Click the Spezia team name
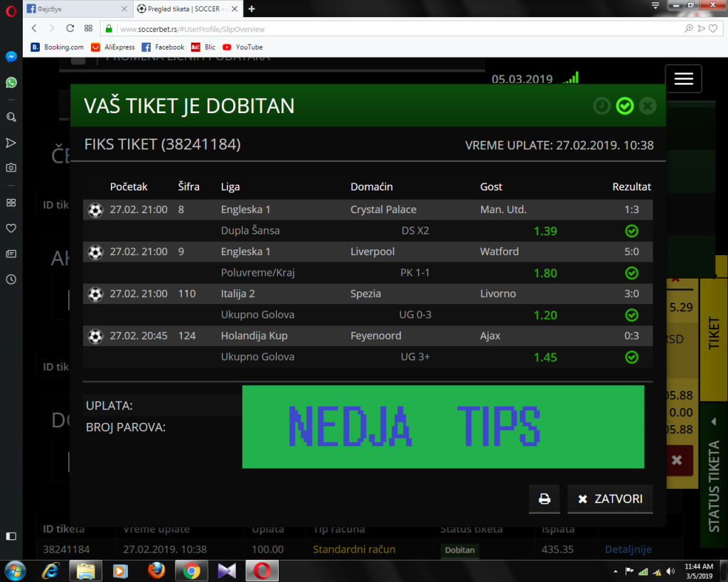728x582 pixels. [x=365, y=293]
